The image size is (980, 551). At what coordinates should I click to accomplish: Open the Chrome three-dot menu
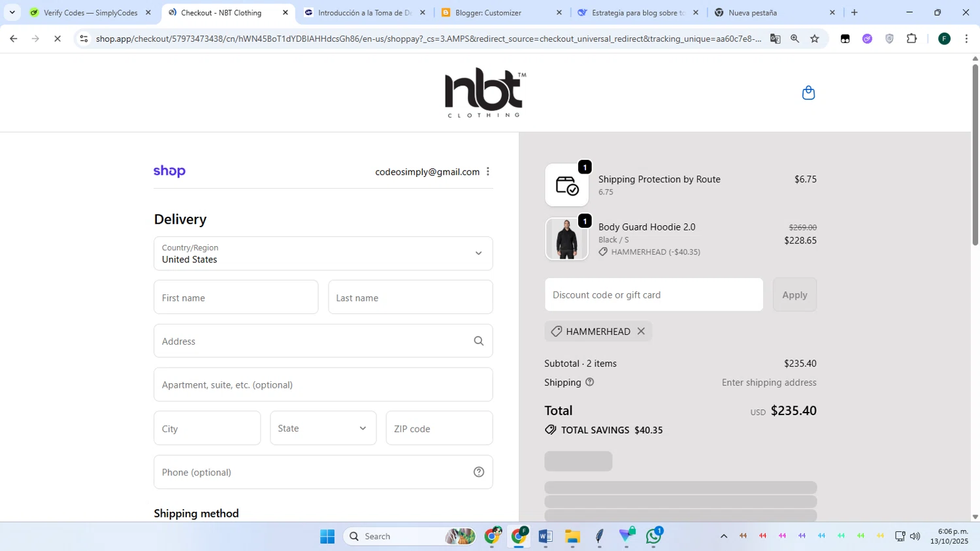tap(966, 39)
